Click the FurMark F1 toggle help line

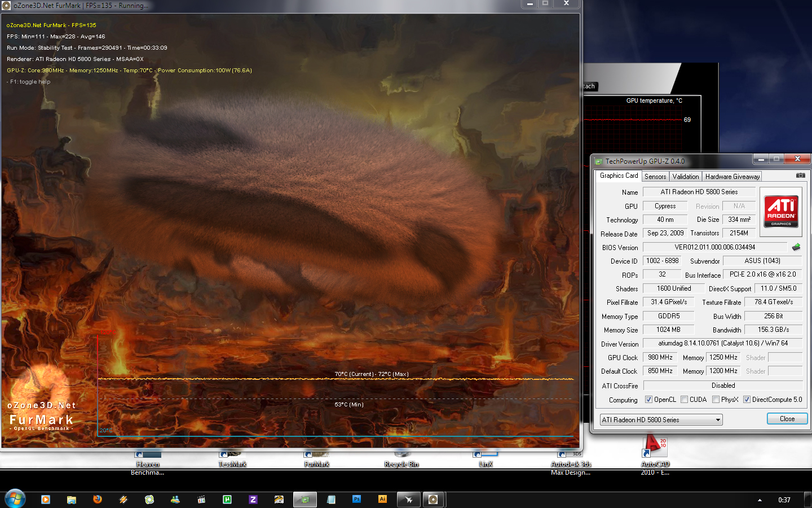click(29, 82)
